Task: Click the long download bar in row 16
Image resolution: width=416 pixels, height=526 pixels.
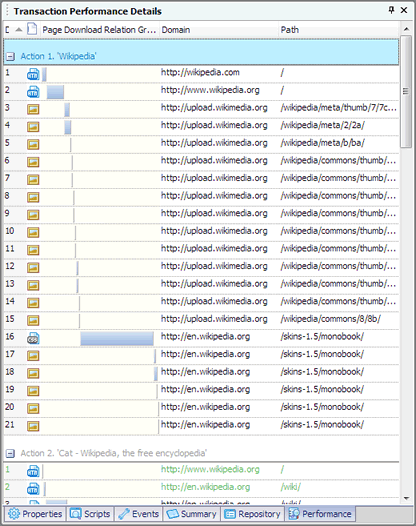Action: pos(117,338)
